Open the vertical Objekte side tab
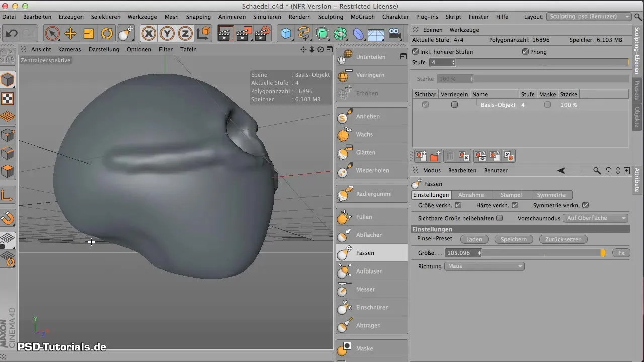The height and width of the screenshot is (362, 644). [637, 117]
